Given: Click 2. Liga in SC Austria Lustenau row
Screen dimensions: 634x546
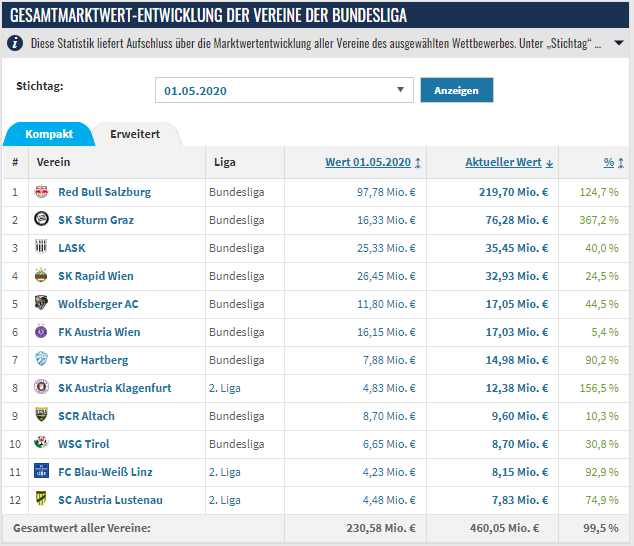Looking at the screenshot, I should click(225, 500).
